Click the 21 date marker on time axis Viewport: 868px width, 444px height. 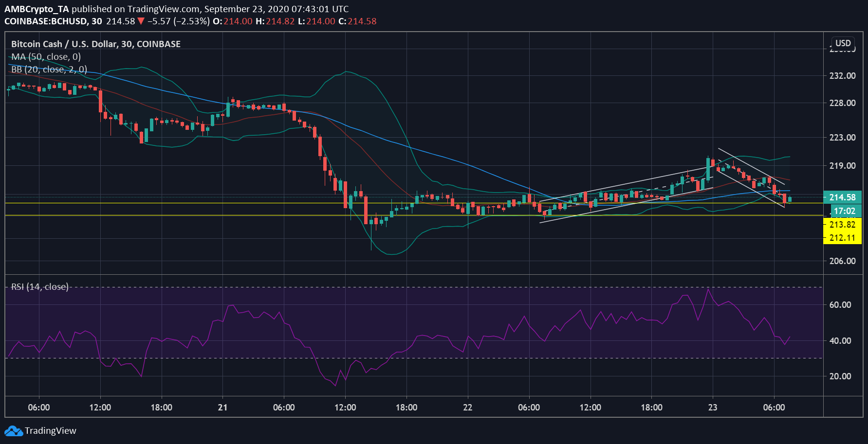[222, 408]
